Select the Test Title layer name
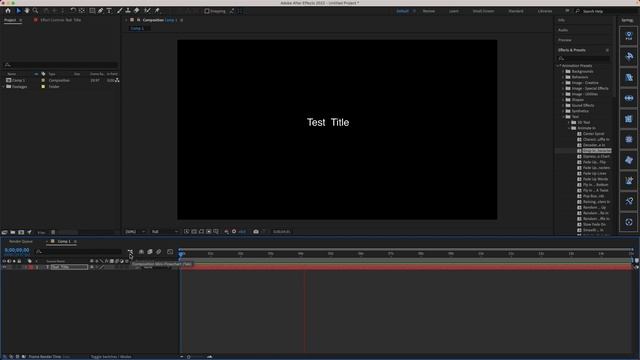The height and width of the screenshot is (360, 640). click(69, 267)
